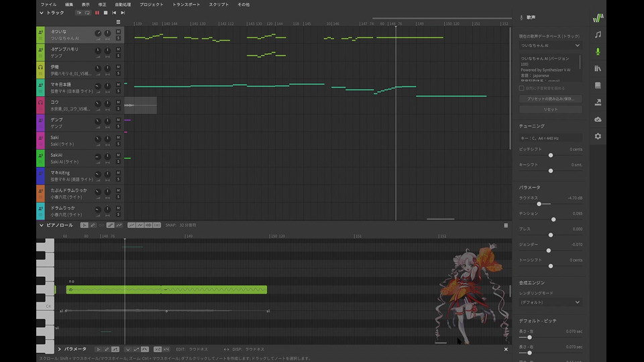Screen dimensions: 644x362
Task: Mute the ドラムりっか track
Action: (118, 208)
